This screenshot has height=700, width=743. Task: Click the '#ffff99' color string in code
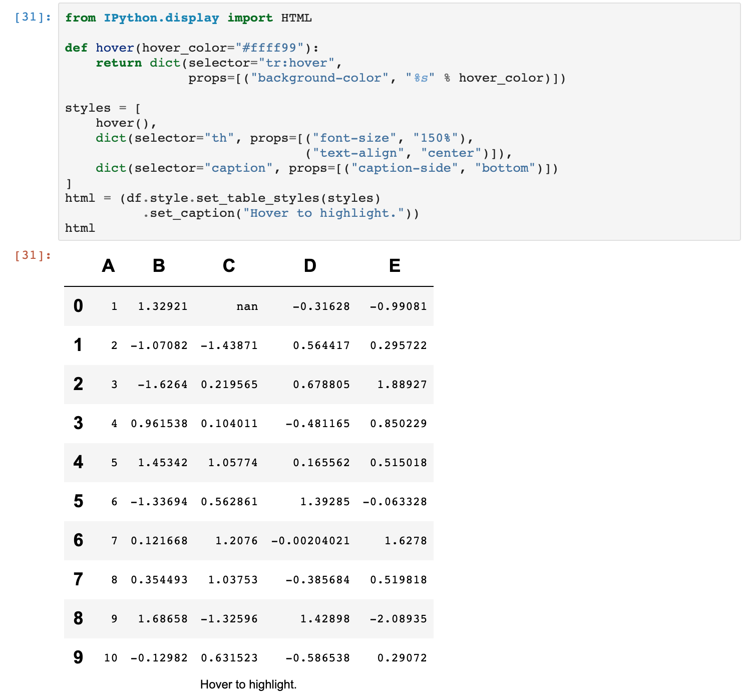click(269, 48)
